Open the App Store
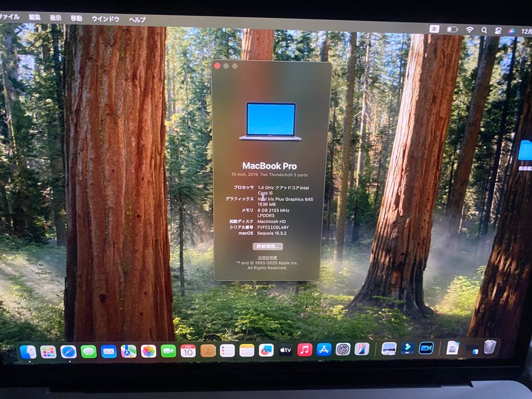Screen dimensions: 532x399 [x=324, y=351]
